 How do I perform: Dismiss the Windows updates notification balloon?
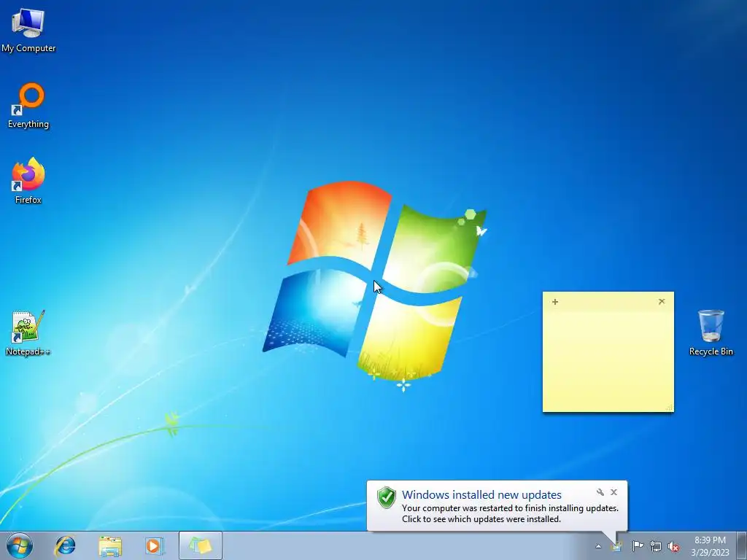[x=614, y=492]
